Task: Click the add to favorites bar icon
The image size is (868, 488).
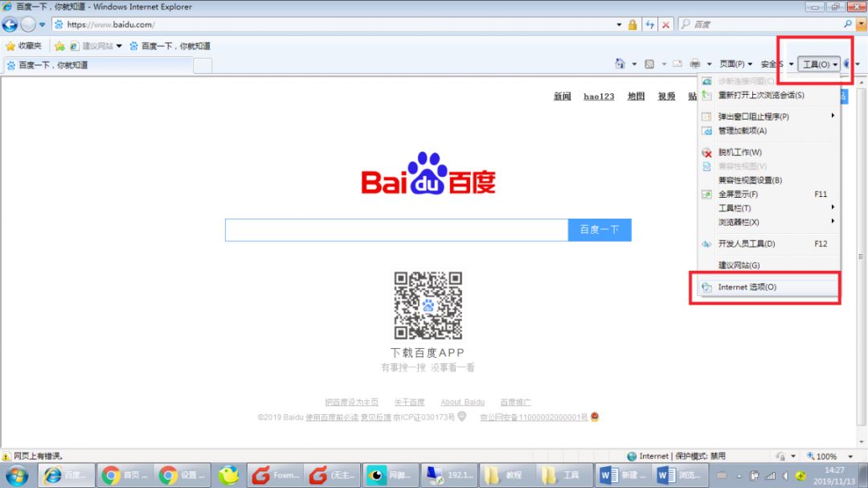Action: click(59, 46)
